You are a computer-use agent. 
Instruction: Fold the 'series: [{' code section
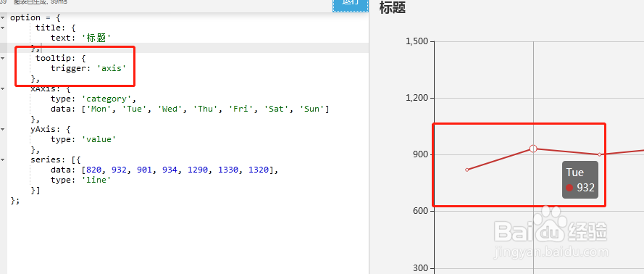tap(3, 159)
